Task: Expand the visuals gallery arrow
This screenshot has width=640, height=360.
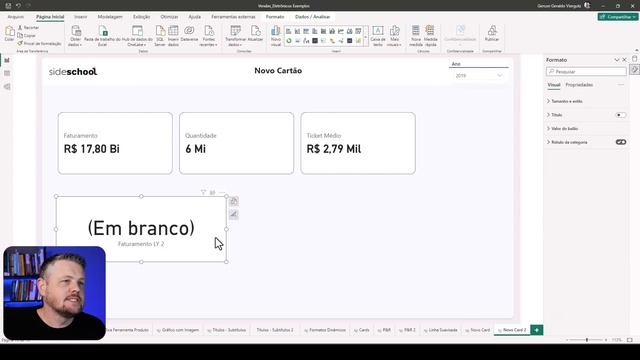Action: tap(366, 37)
